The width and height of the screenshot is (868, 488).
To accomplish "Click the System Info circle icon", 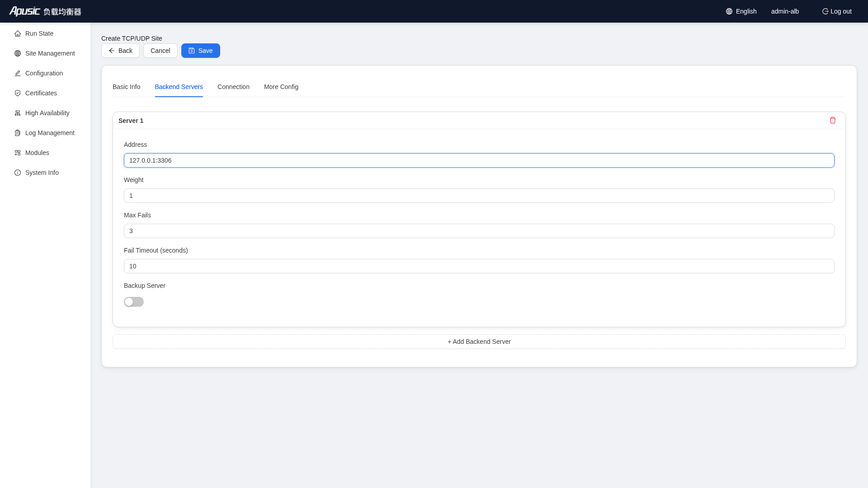I will tap(18, 173).
